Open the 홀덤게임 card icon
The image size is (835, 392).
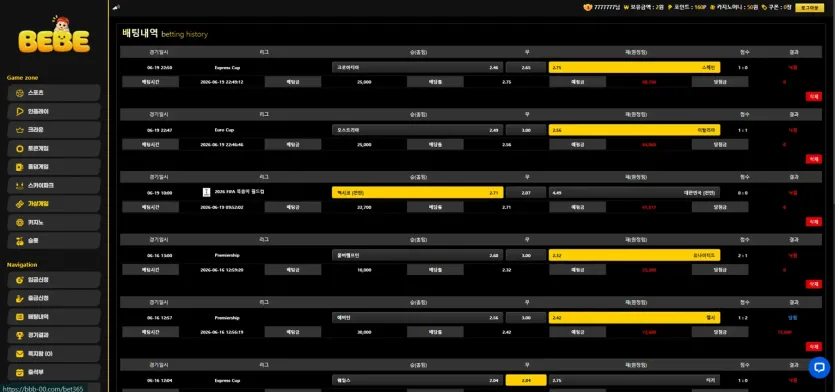(20, 167)
